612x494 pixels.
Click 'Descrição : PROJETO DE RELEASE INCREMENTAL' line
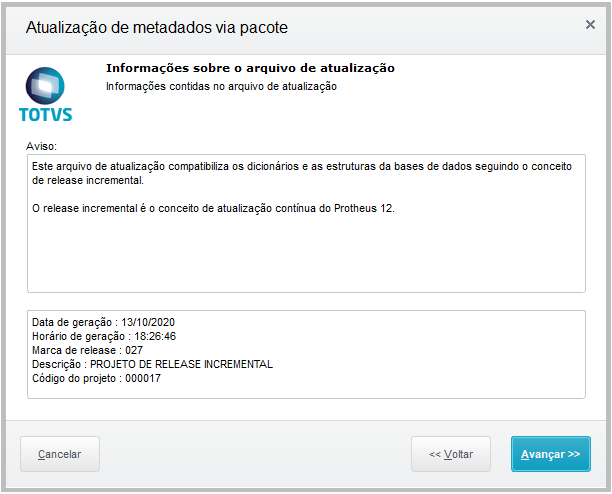point(152,364)
